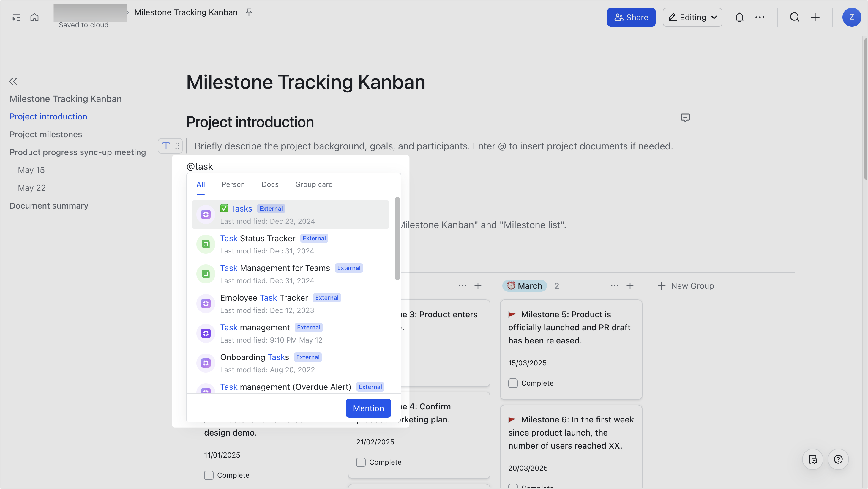Jump to Document summary in the outline
The height and width of the screenshot is (489, 868).
point(49,206)
